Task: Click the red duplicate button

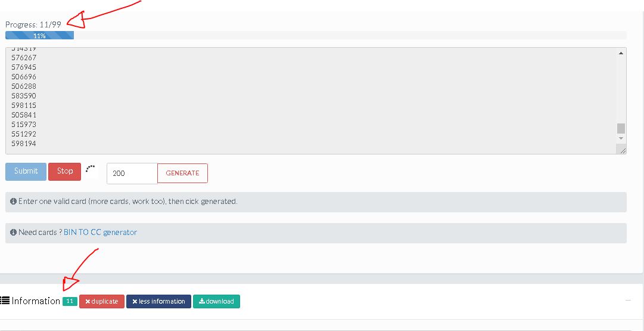Action: click(102, 301)
